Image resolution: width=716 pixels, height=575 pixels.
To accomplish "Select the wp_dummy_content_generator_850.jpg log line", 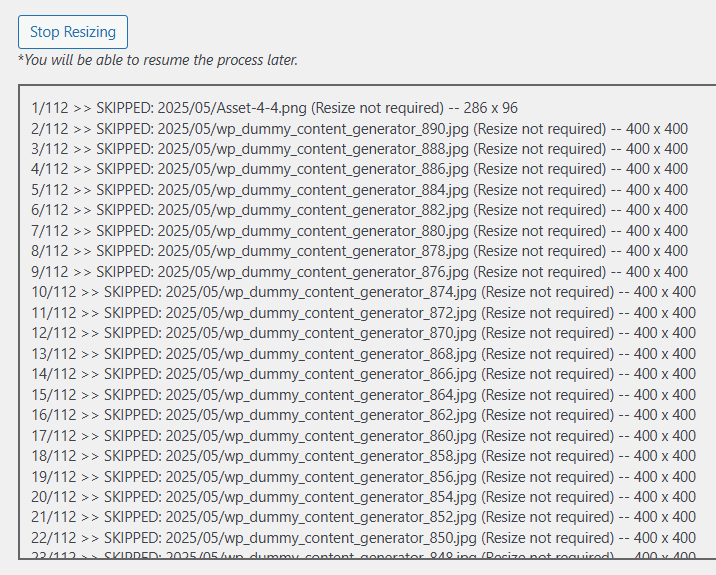I will pyautogui.click(x=362, y=538).
